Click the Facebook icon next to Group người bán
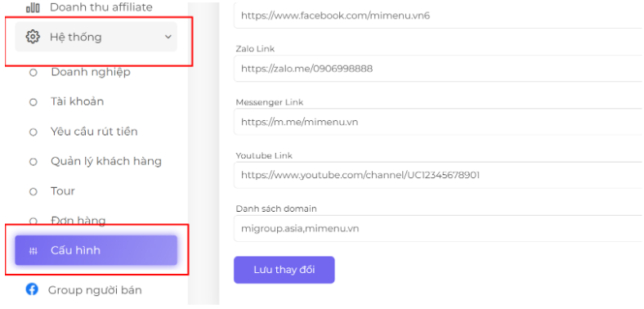Screen dimensions: 644x309 coord(32,289)
